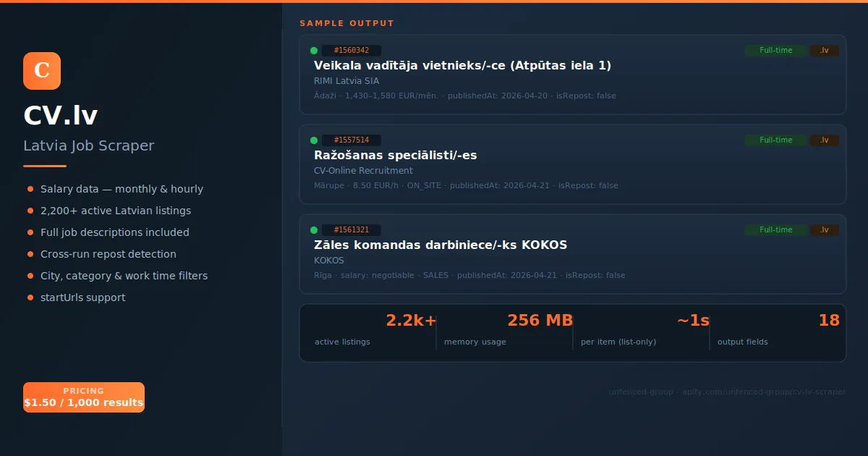This screenshot has width=868, height=456.
Task: Click company name CV-Online Recruitment
Action: click(363, 171)
